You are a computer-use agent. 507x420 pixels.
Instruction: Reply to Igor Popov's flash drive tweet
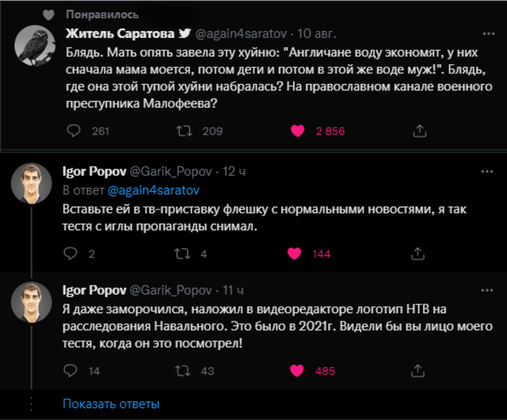pyautogui.click(x=71, y=253)
